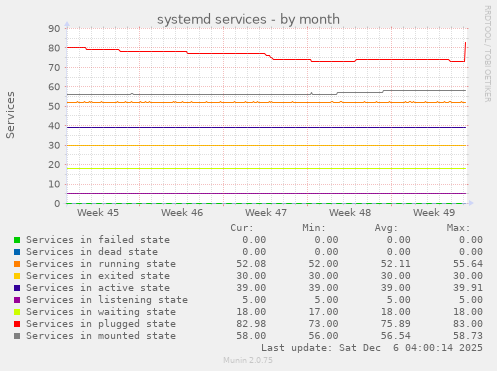Click the vertical 'Services' axis title

pos(10,115)
